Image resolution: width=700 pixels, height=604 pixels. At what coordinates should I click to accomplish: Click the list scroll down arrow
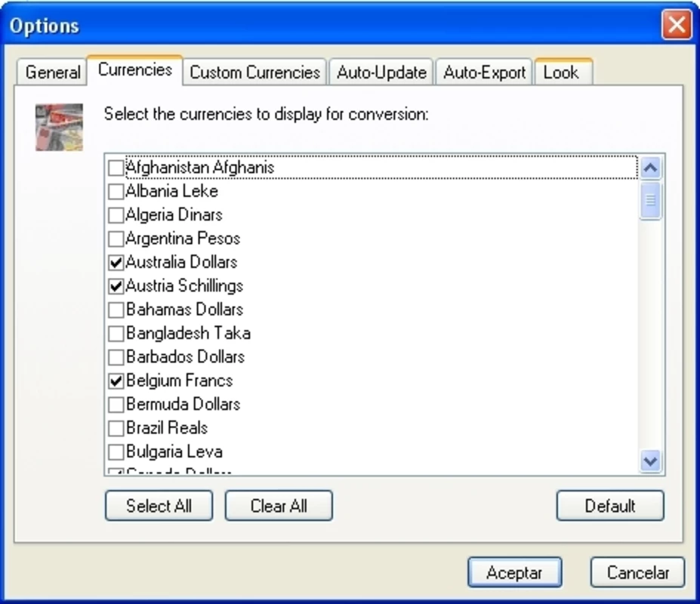[x=650, y=461]
